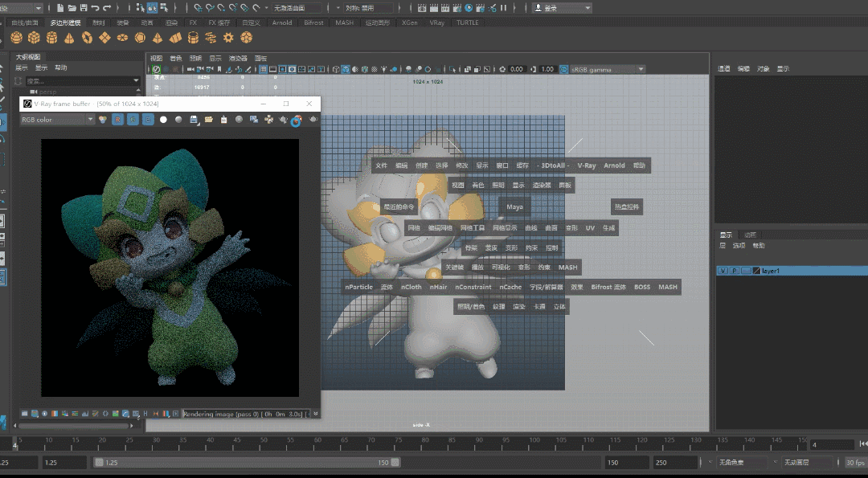The height and width of the screenshot is (478, 868).
Task: Create a polygon plane from the shelf
Action: [104, 38]
